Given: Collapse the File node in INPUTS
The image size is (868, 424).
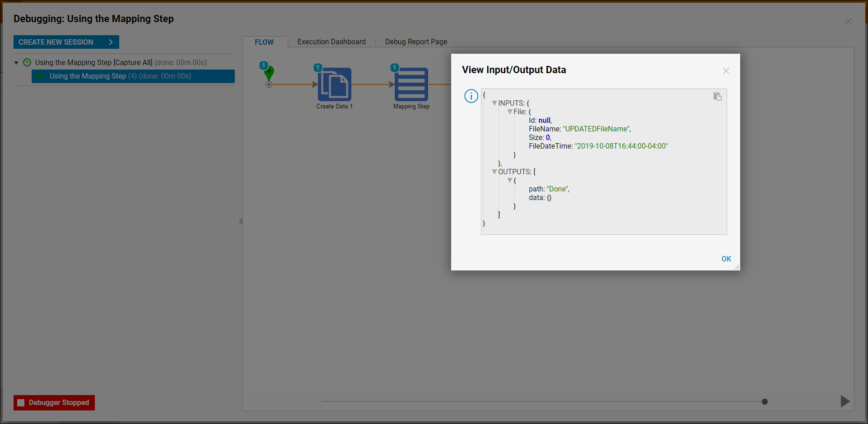Looking at the screenshot, I should pos(509,112).
